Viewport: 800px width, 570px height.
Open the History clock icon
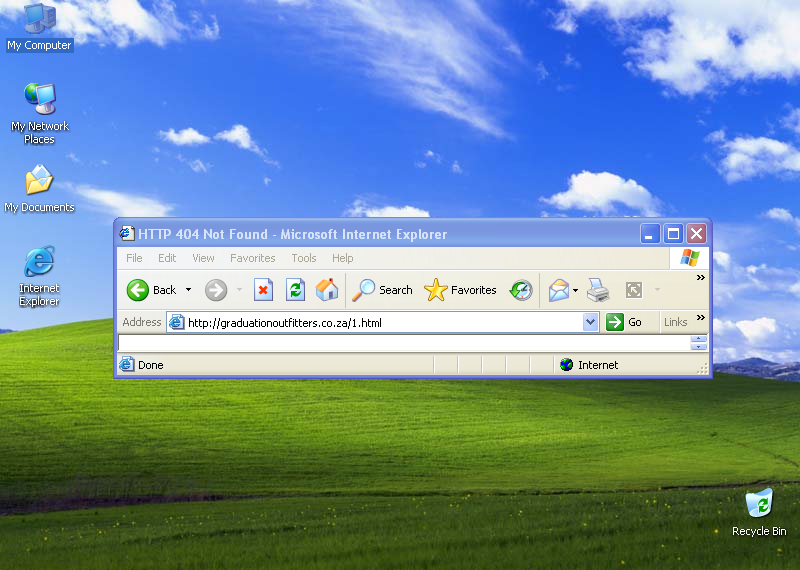(x=521, y=290)
